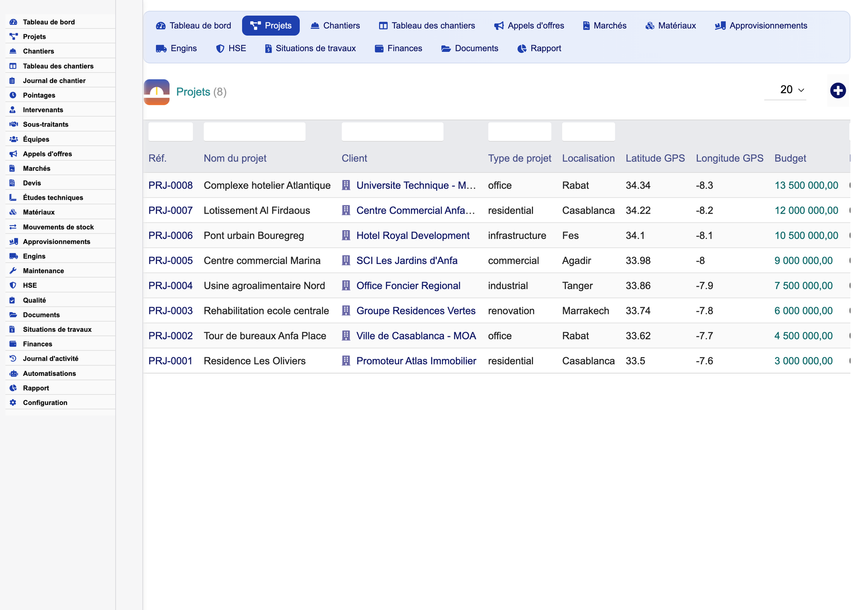The width and height of the screenshot is (868, 610).
Task: Click the building icon beside Ville de Casablanca - MOA
Action: [x=346, y=336]
